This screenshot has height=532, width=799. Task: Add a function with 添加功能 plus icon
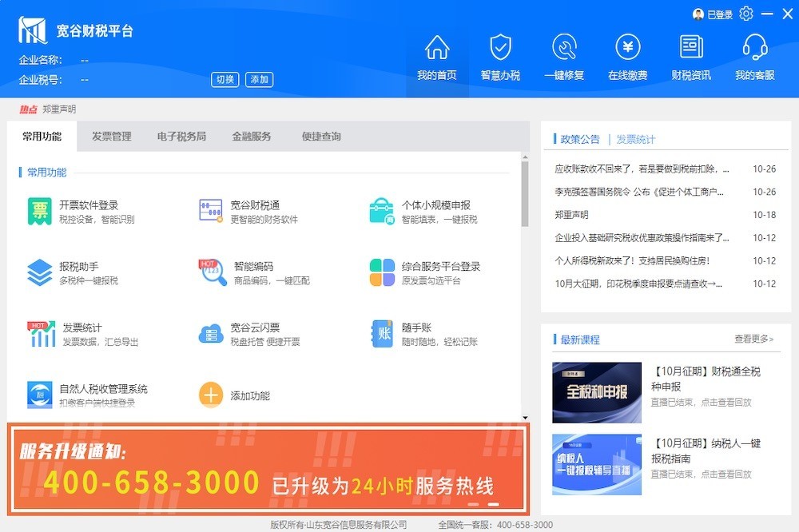211,395
